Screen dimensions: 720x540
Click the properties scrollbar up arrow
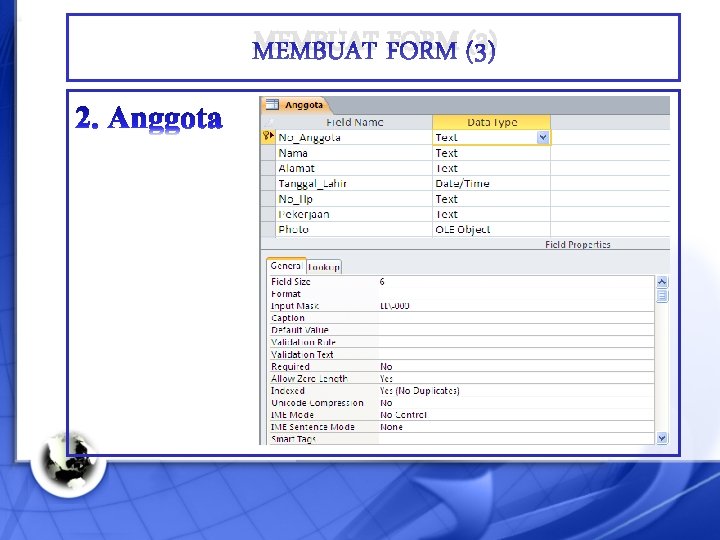[x=662, y=282]
